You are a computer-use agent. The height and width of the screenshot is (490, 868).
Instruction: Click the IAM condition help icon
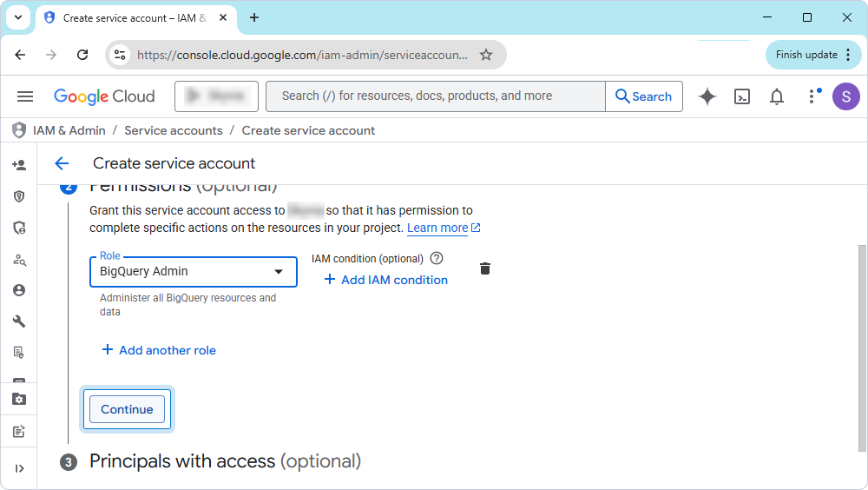pyautogui.click(x=437, y=258)
